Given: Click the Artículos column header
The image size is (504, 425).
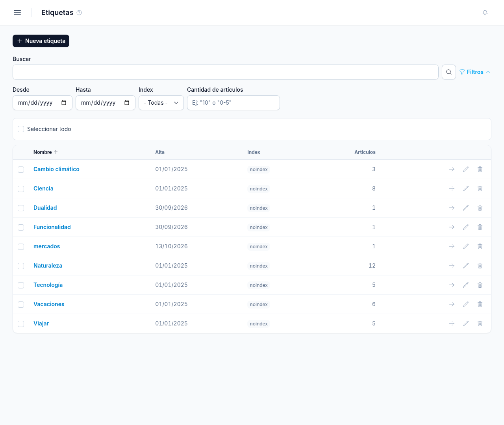Looking at the screenshot, I should [365, 152].
